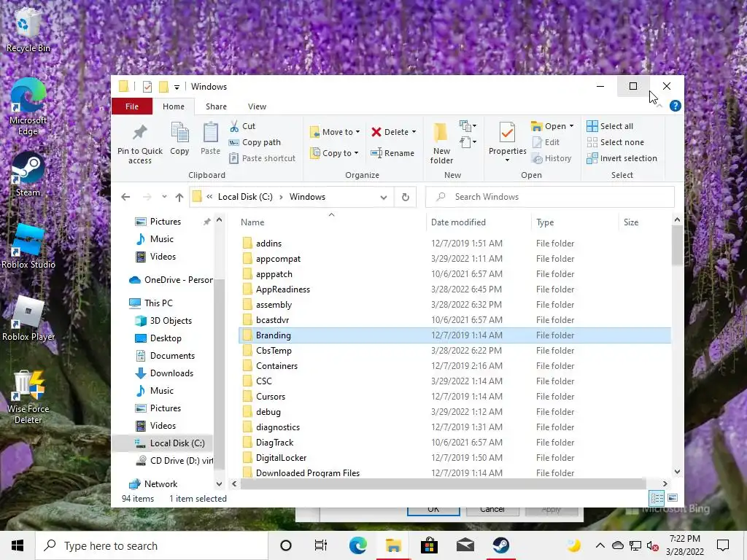Open Microsoft Store from taskbar
This screenshot has height=560, width=747.
coord(429,545)
